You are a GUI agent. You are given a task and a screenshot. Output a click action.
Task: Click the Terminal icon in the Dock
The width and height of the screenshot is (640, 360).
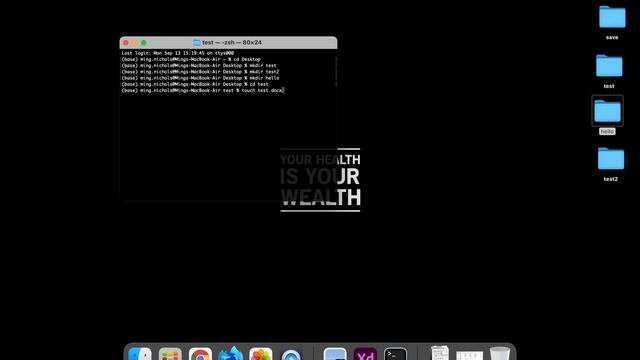pyautogui.click(x=395, y=354)
